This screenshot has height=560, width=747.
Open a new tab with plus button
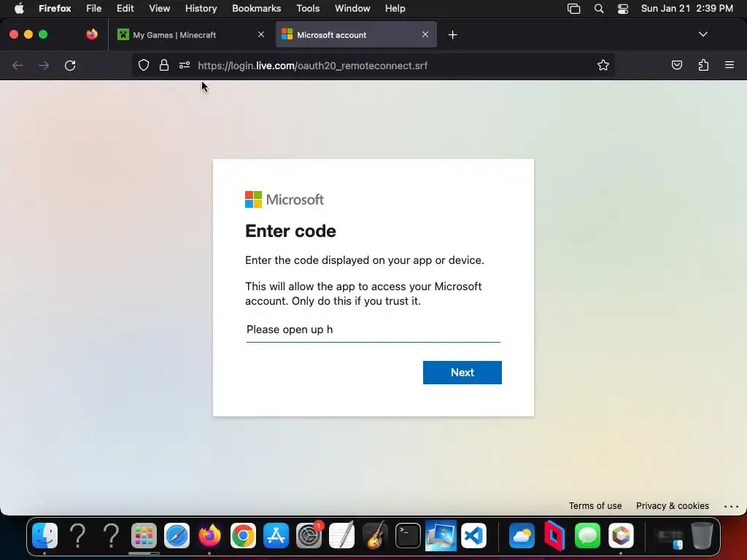[x=452, y=35]
